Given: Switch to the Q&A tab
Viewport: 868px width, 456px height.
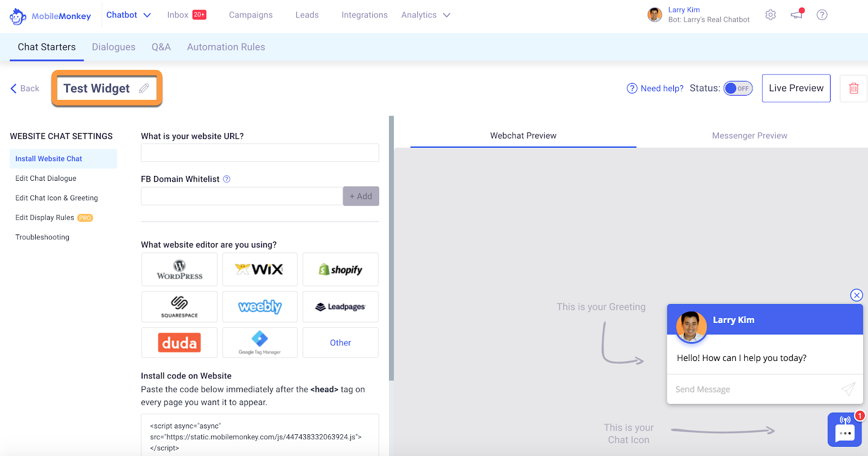Looking at the screenshot, I should [x=161, y=47].
